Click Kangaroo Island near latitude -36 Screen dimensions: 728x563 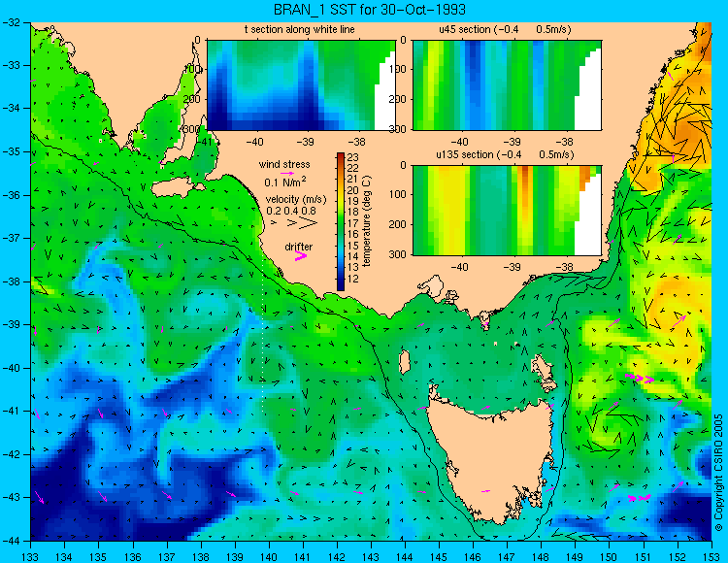(174, 188)
